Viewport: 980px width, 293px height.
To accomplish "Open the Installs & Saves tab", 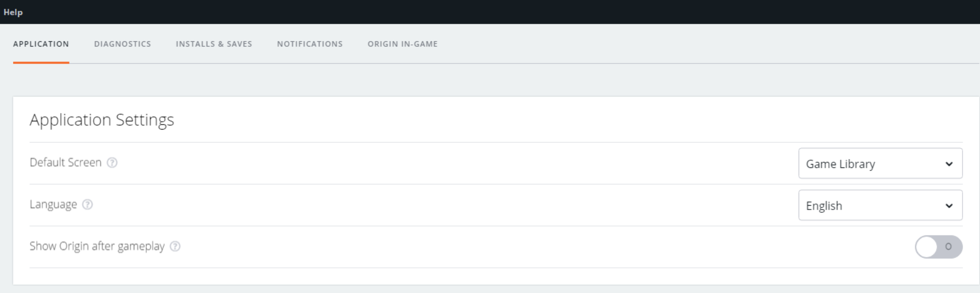I will click(214, 44).
